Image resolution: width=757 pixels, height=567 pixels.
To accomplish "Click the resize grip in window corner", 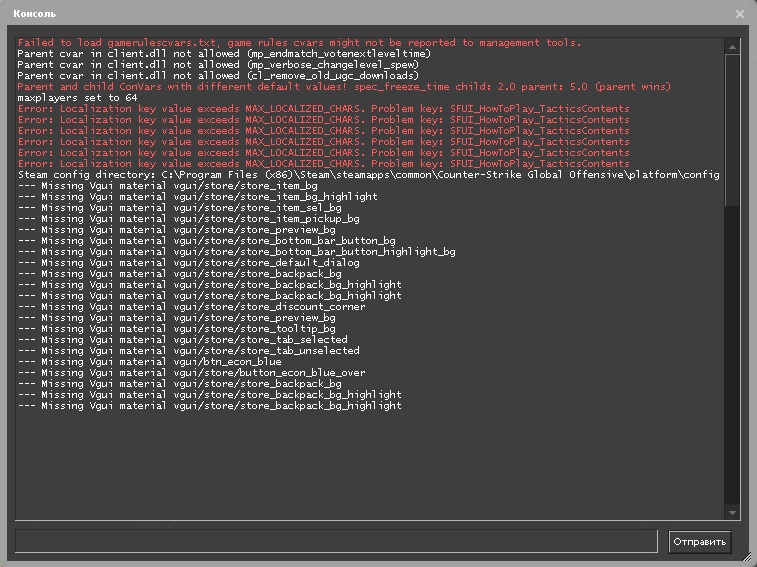I will coord(750,560).
